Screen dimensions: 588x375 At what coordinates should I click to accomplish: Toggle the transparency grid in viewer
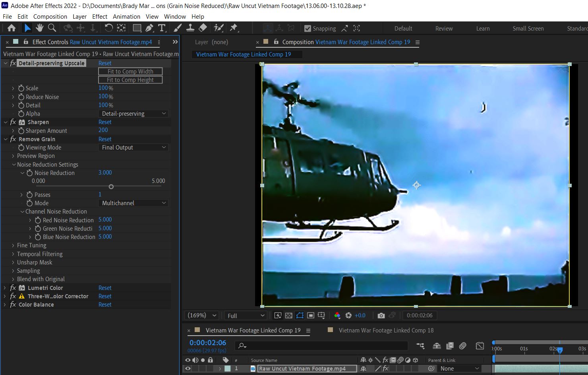289,315
